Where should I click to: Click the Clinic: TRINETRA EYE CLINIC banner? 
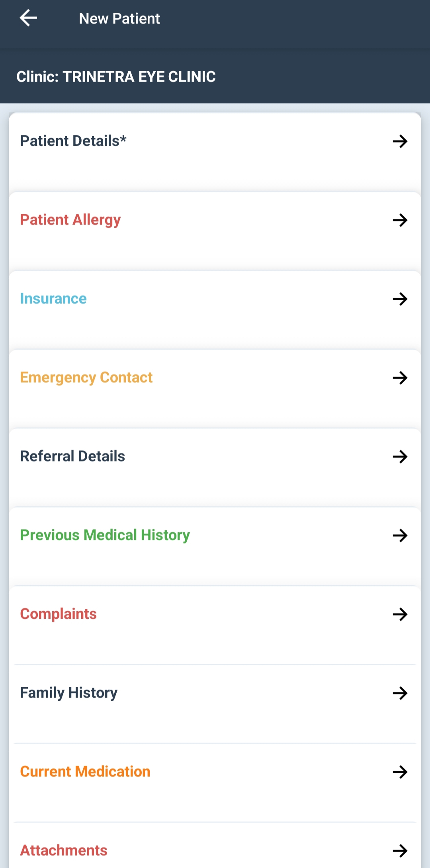click(x=116, y=76)
